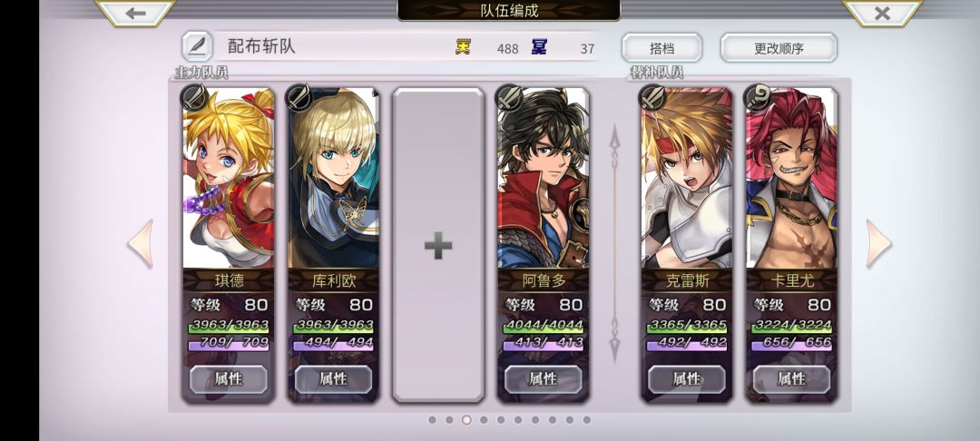The image size is (980, 441).
Task: Tap the plus icon on the empty slot
Action: pos(438,246)
